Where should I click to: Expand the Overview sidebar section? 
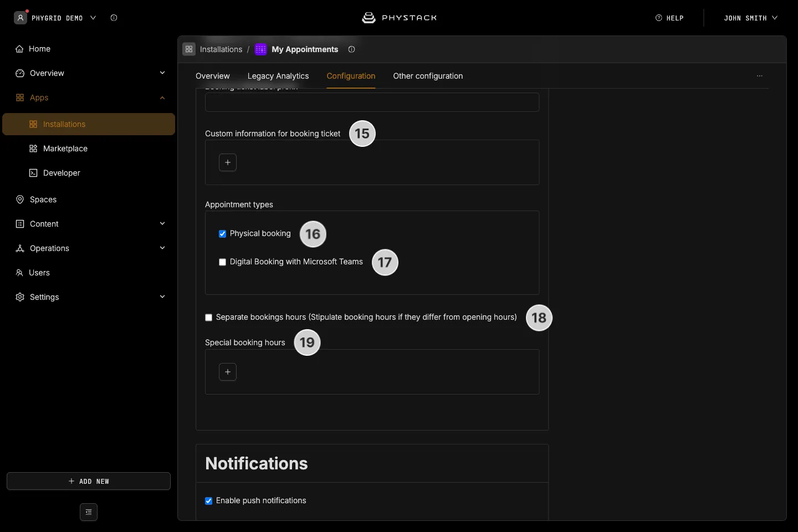click(162, 73)
